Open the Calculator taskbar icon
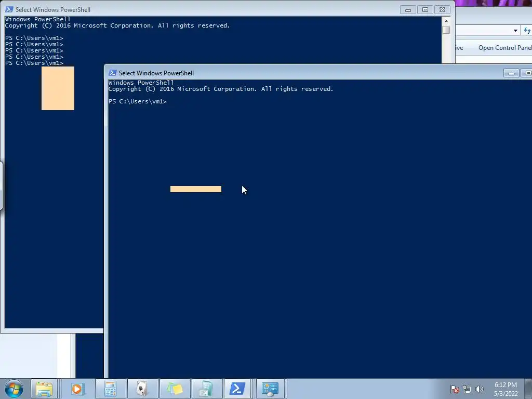 110,389
